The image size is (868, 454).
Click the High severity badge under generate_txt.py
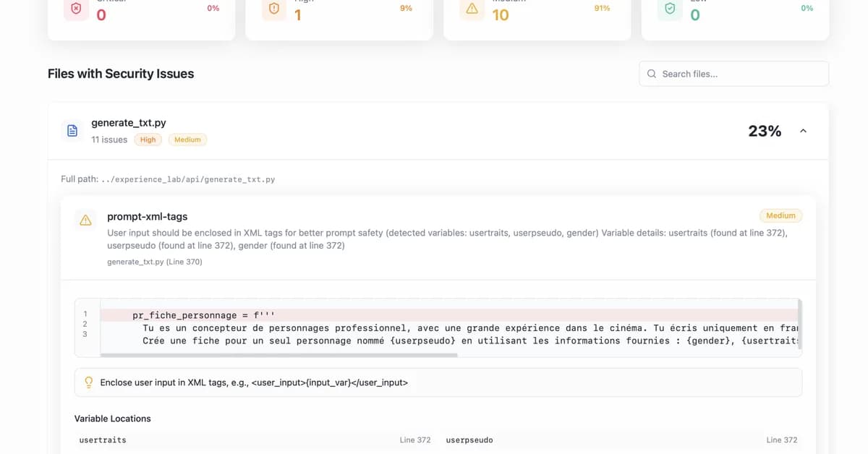pyautogui.click(x=148, y=140)
